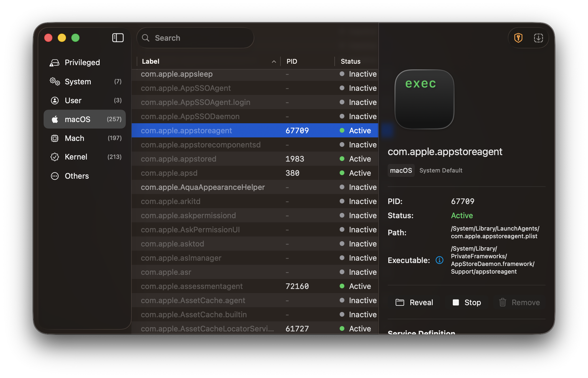The height and width of the screenshot is (378, 588).
Task: Open the privileged access key-shield icon
Action: (518, 38)
